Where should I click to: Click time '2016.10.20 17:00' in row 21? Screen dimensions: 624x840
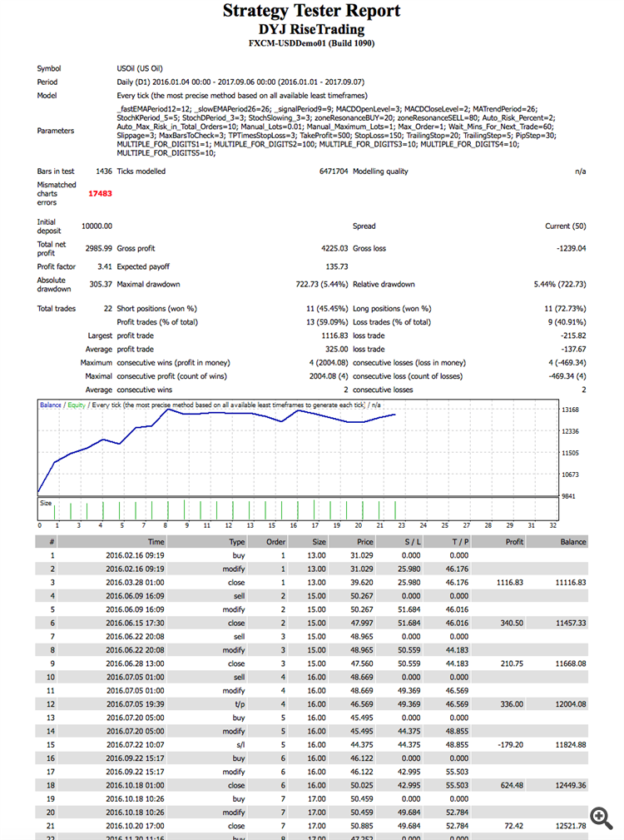(x=135, y=826)
